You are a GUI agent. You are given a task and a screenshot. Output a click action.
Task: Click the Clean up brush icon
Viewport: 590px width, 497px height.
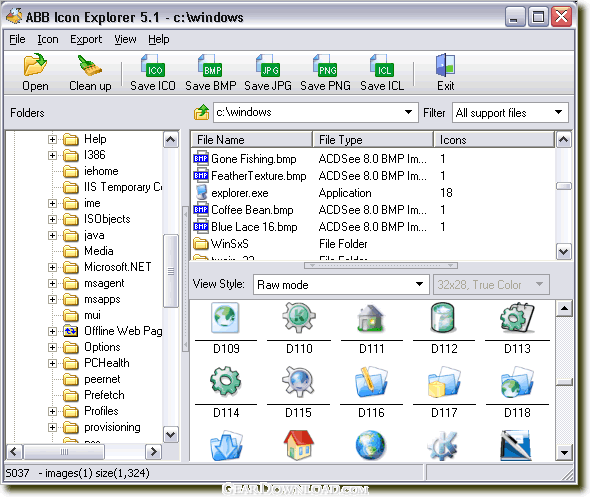[90, 65]
